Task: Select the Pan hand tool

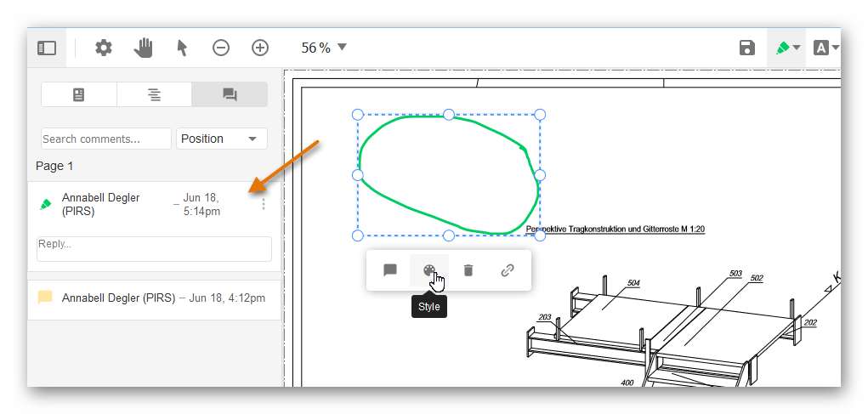Action: pos(143,48)
